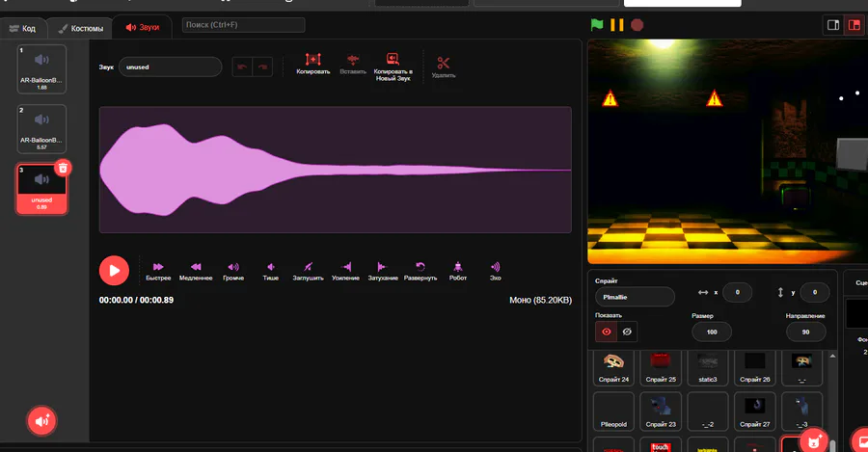
Task: Apply the Робот effect
Action: pos(458,271)
